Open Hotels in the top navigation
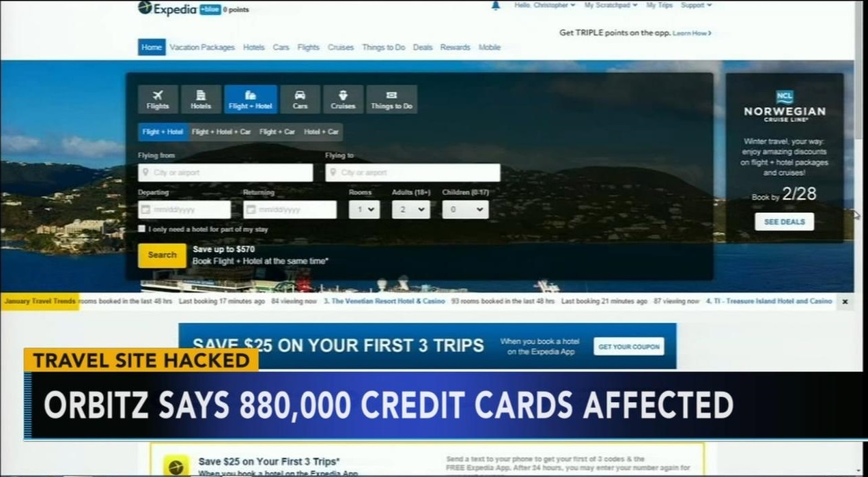 tap(253, 47)
